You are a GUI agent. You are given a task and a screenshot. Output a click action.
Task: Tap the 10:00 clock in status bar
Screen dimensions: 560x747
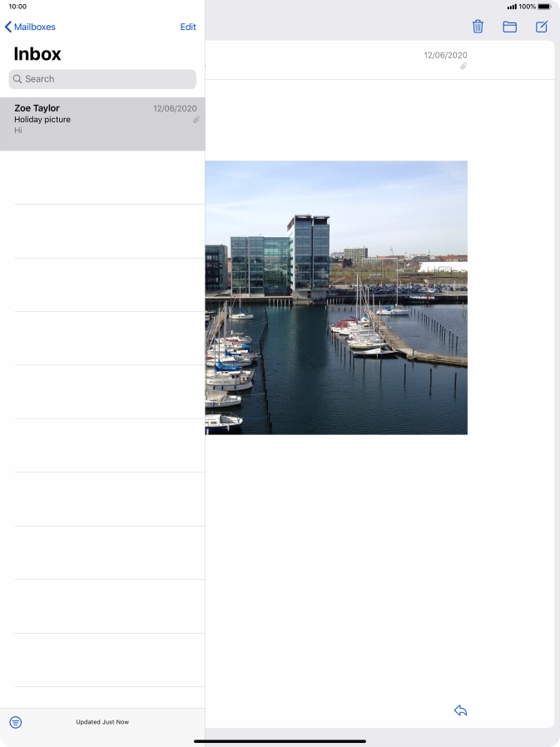point(17,7)
